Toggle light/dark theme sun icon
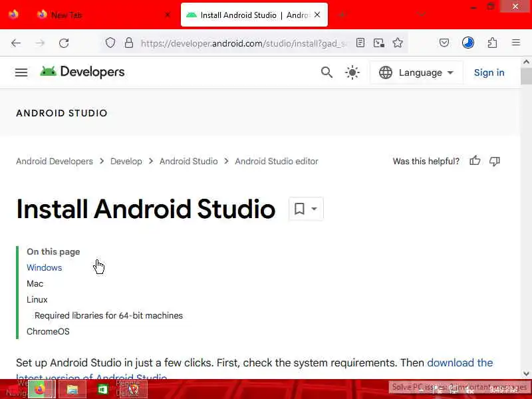532x399 pixels. tap(352, 72)
